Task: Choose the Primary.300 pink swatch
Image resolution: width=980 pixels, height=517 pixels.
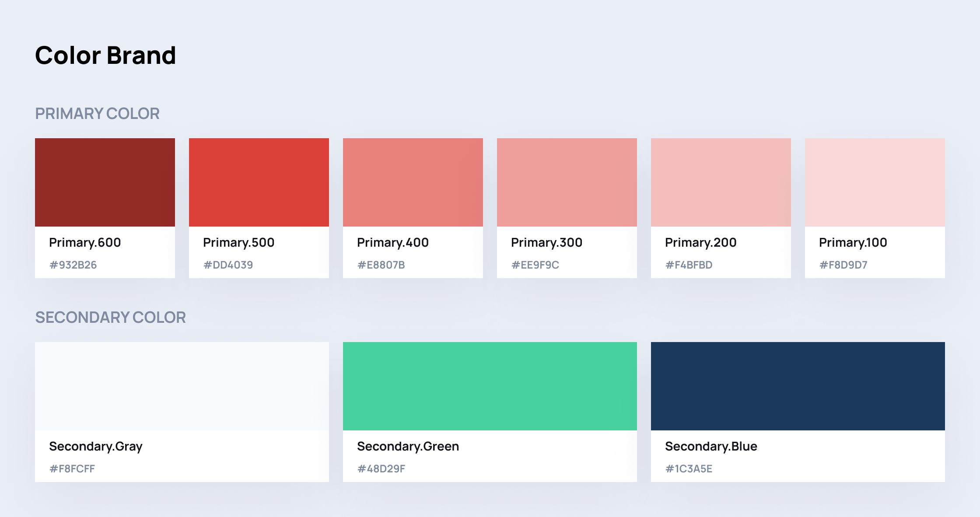Action: pyautogui.click(x=567, y=182)
